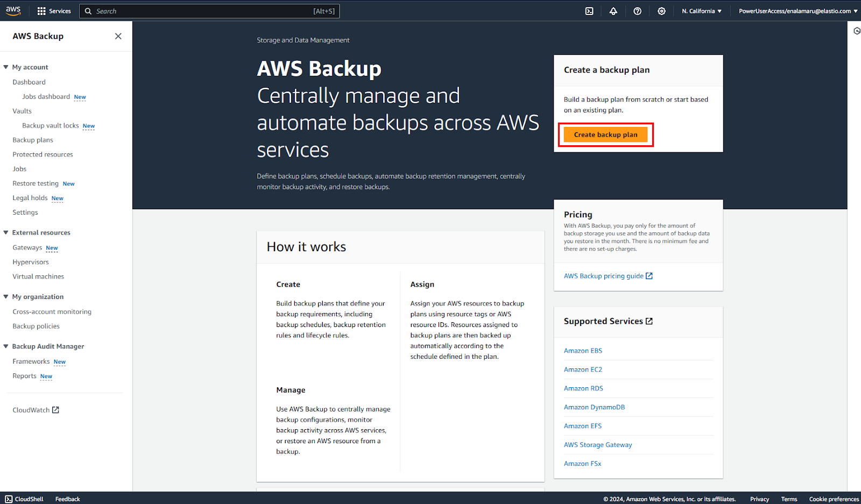Open the help question mark icon
This screenshot has height=504, width=861.
click(x=637, y=11)
